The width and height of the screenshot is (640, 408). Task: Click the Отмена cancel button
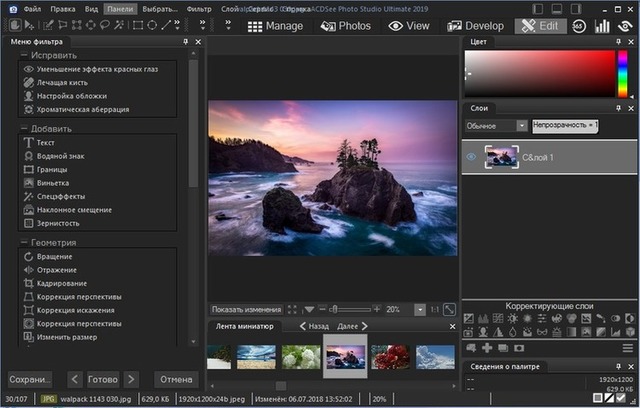[x=176, y=379]
